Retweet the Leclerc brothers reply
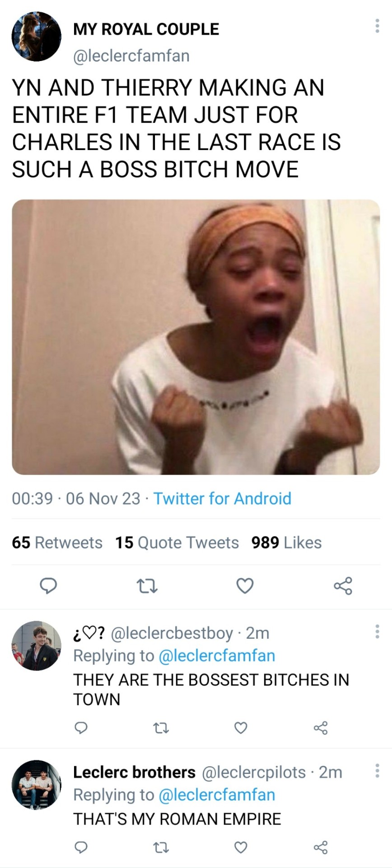Screen dimensions: 392x868 [x=161, y=847]
